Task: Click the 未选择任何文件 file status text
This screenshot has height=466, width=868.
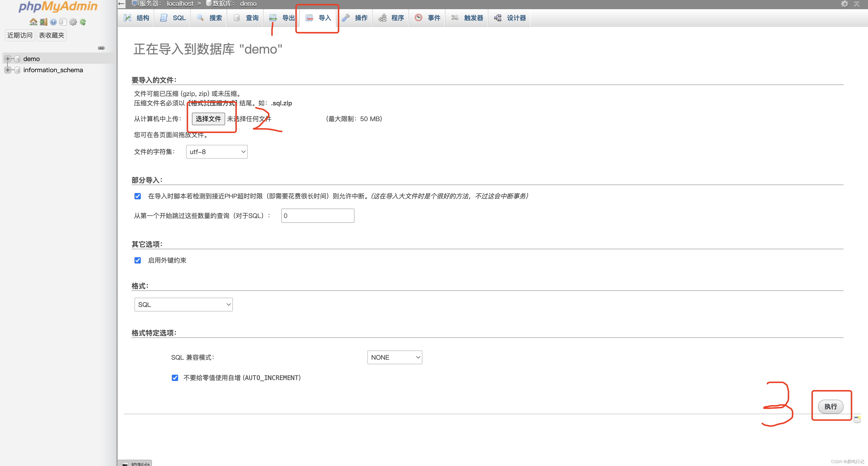Action: (249, 119)
